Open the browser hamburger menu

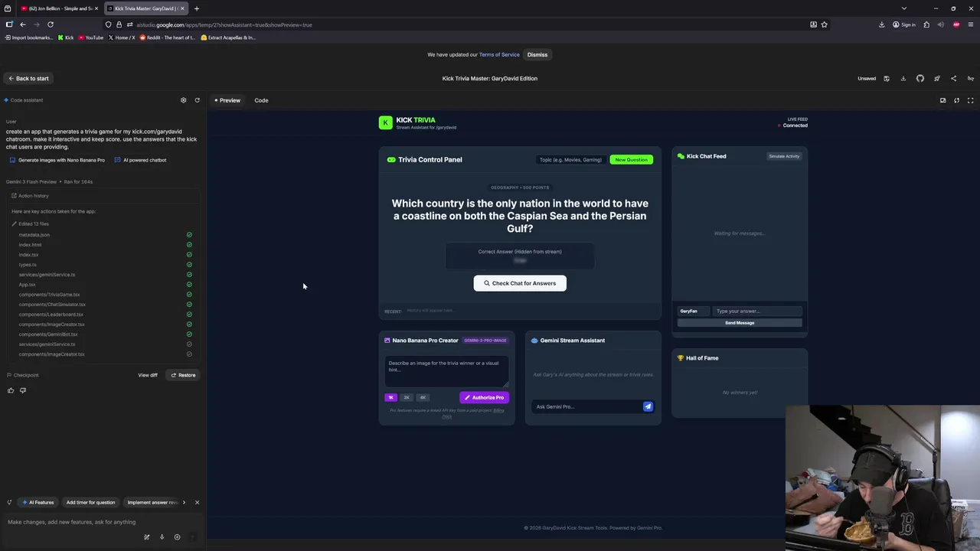tap(971, 24)
